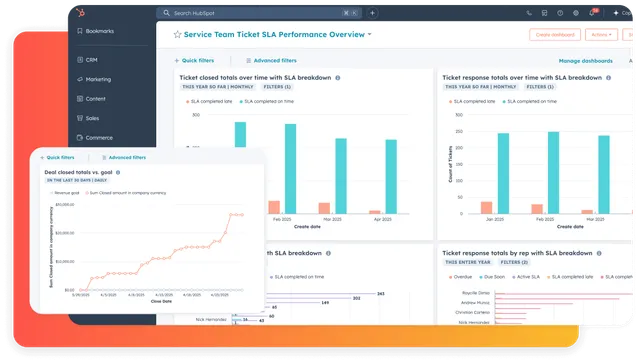Click the '243' bar value label

click(381, 294)
